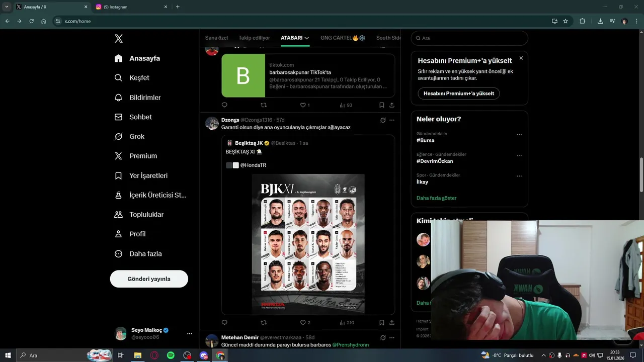Click Daha fazla göster under trends
The height and width of the screenshot is (362, 644).
[437, 198]
